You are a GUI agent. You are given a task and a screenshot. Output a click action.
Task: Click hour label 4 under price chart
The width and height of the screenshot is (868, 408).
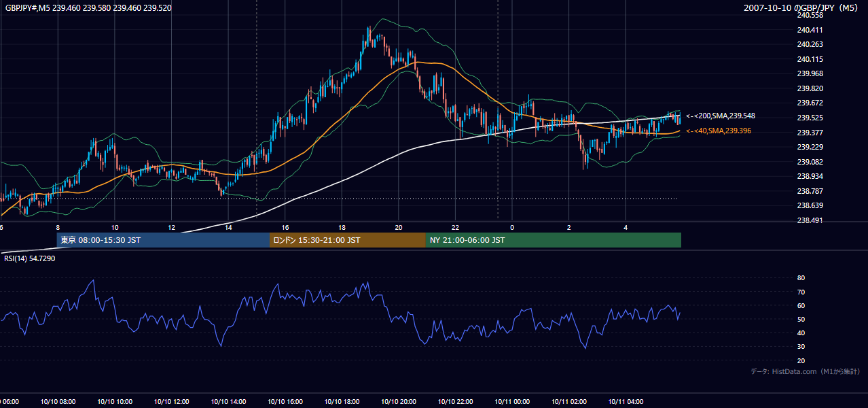pyautogui.click(x=626, y=227)
